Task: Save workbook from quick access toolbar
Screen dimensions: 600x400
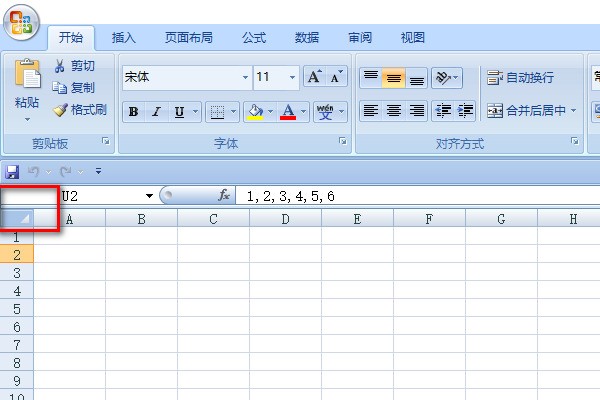Action: pyautogui.click(x=12, y=172)
